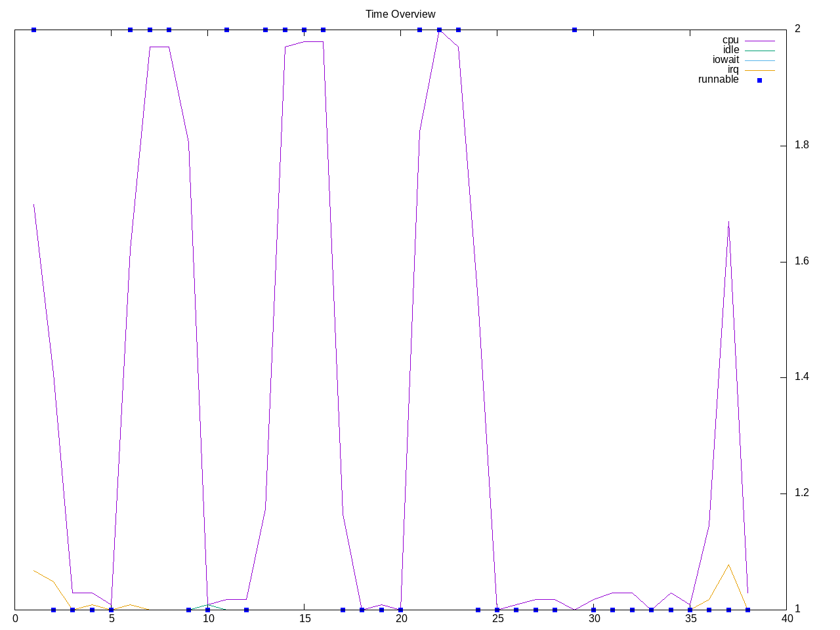Click the runnable point at x=29 on top
Viewport: 840px width, 630px height.
(574, 30)
